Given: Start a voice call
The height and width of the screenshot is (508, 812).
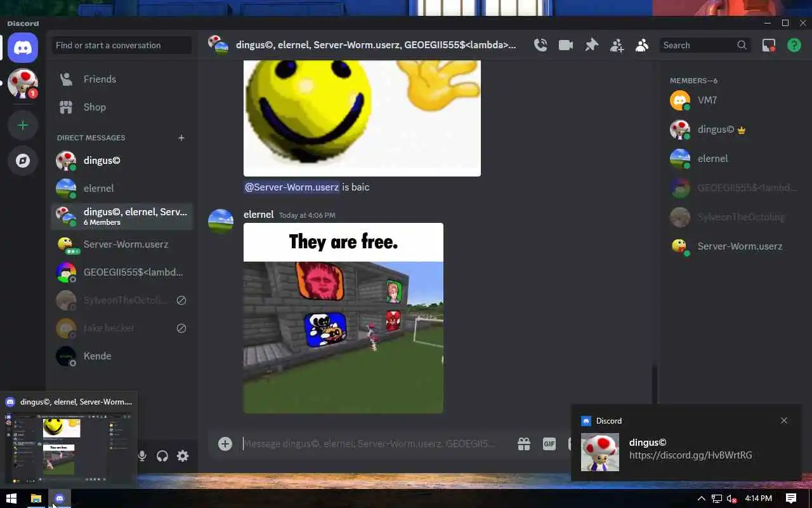Looking at the screenshot, I should point(540,45).
